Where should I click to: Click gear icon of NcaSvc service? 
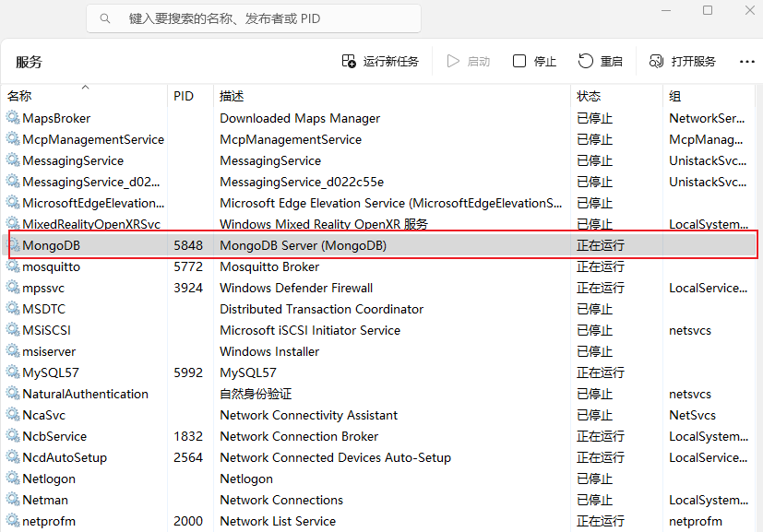tap(13, 415)
